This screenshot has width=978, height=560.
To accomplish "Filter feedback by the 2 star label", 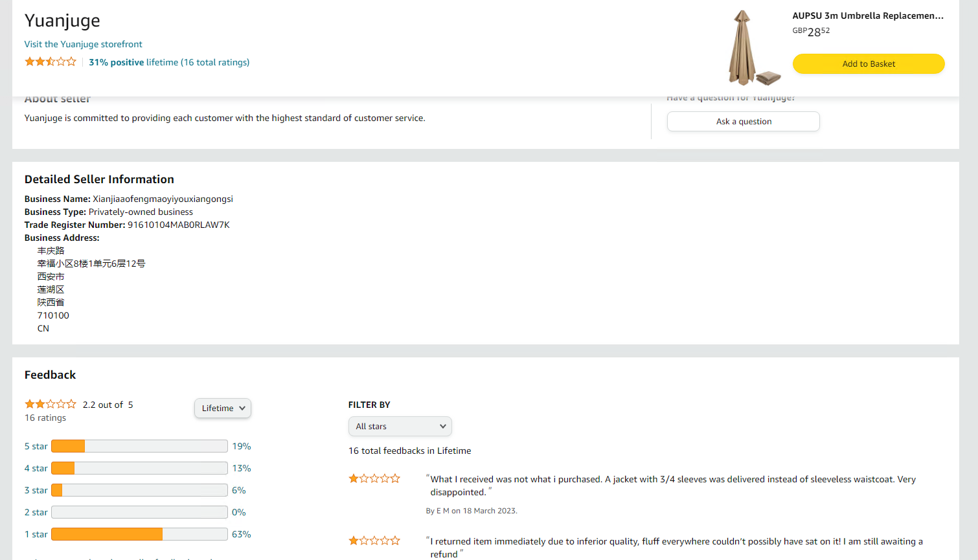I will (36, 512).
